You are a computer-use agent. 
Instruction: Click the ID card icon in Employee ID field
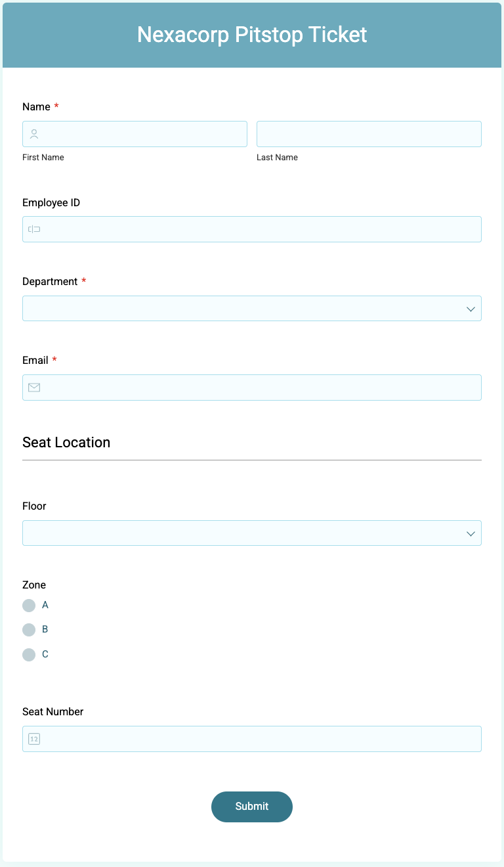[x=34, y=229]
